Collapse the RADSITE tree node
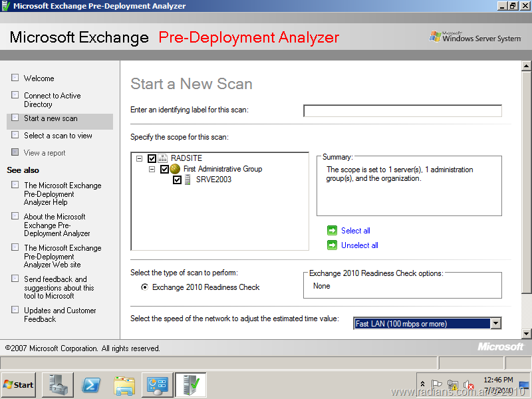532x399 pixels. pos(139,158)
